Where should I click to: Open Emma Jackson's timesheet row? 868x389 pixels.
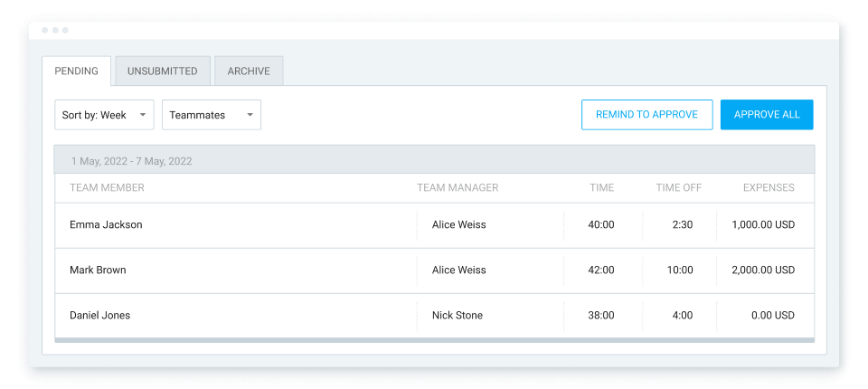coord(435,225)
